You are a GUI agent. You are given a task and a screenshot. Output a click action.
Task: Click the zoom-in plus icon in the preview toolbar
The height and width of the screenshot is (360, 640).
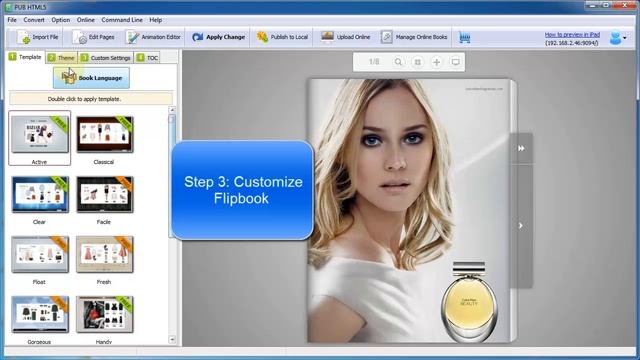point(436,62)
